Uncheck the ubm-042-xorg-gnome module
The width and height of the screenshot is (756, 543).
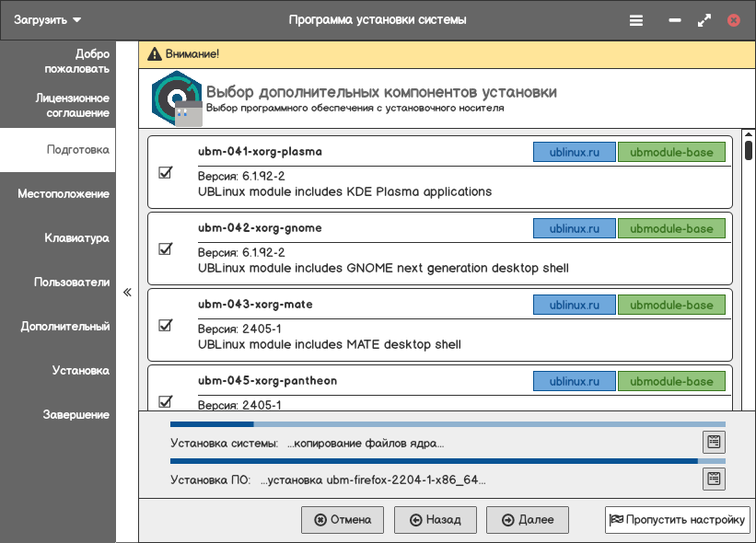click(166, 248)
